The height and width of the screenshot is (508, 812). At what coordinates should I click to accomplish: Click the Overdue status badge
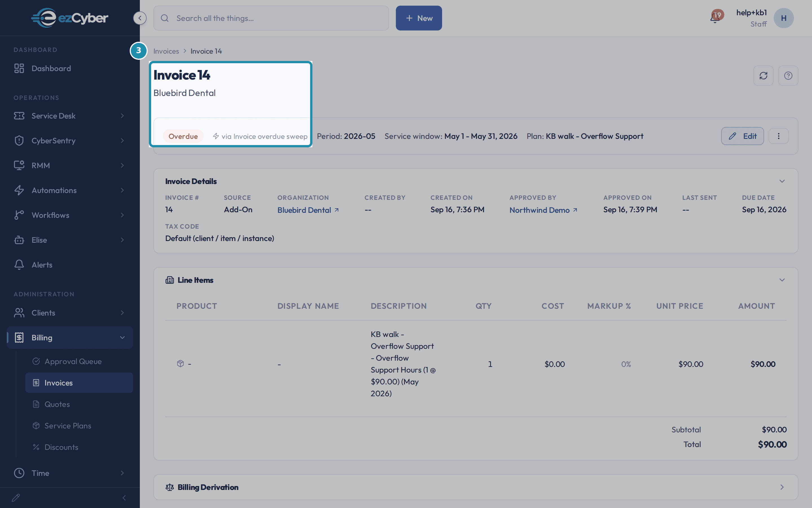pos(183,136)
